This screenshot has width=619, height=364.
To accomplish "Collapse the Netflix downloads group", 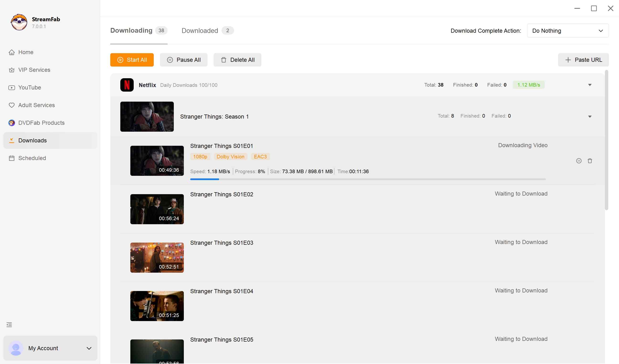I will [590, 85].
